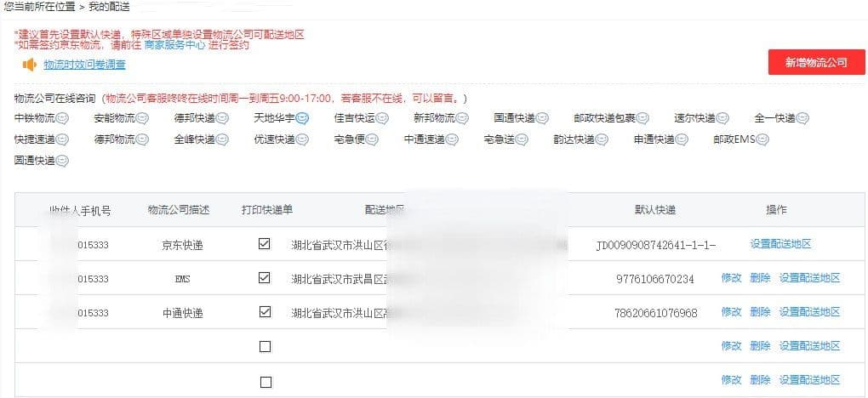Click chat bubble next to 邮政EMS

pos(762,139)
